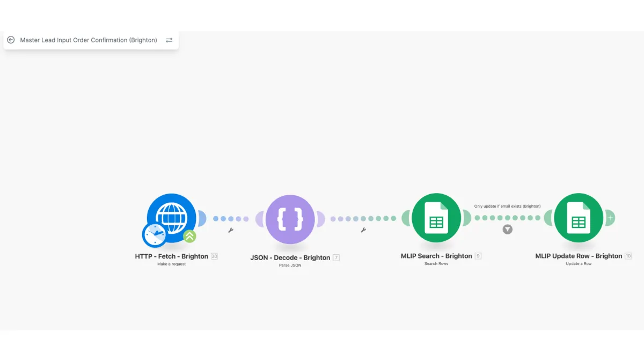
Task: Click scenario title Master Lead Input Order Confirmation
Action: tap(89, 40)
